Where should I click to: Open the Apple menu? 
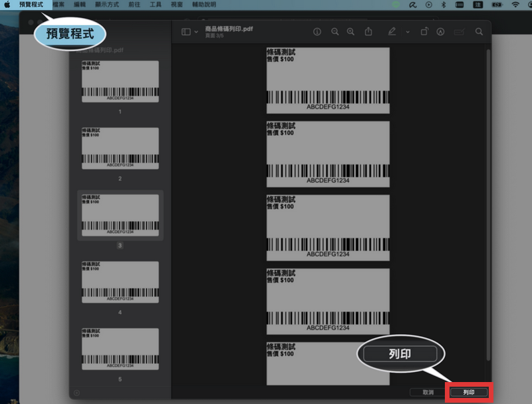(x=7, y=5)
